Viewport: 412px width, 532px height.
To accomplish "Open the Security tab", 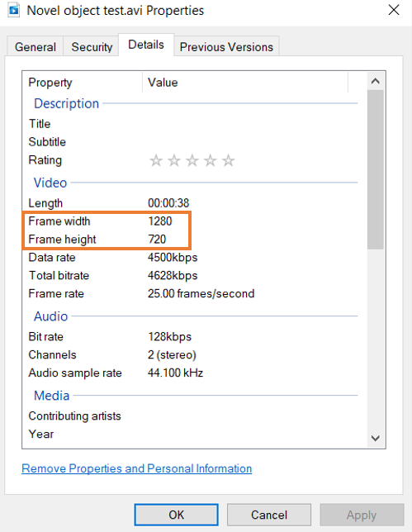I will pos(92,47).
